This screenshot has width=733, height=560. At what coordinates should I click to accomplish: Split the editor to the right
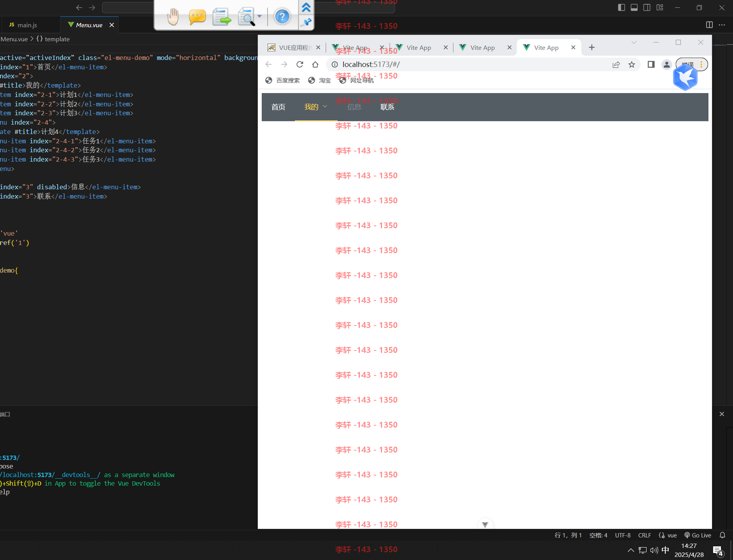point(709,25)
